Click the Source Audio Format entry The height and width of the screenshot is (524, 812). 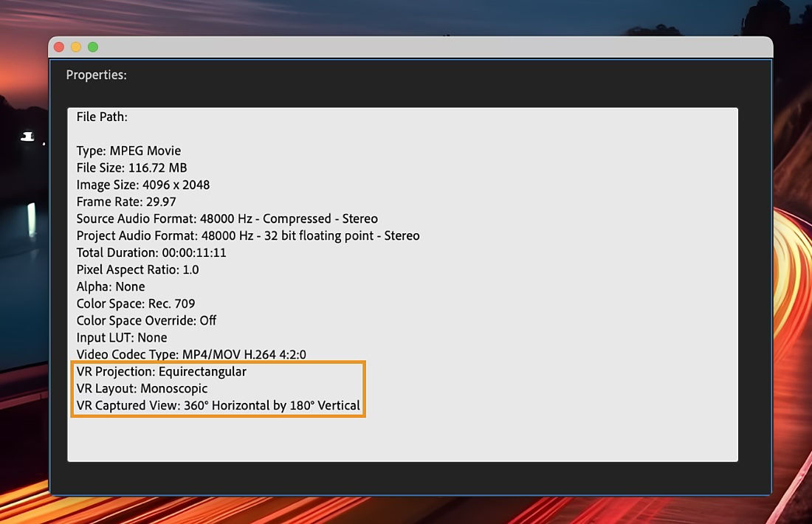227,218
